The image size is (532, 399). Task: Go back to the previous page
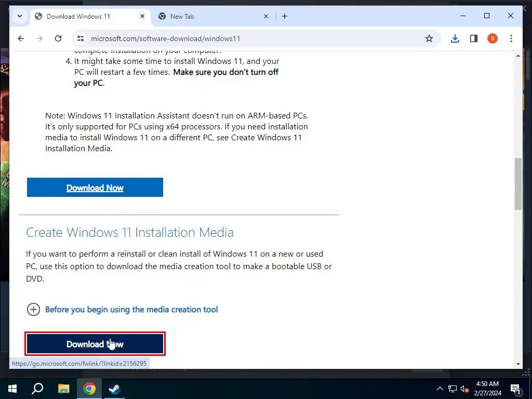tap(21, 38)
